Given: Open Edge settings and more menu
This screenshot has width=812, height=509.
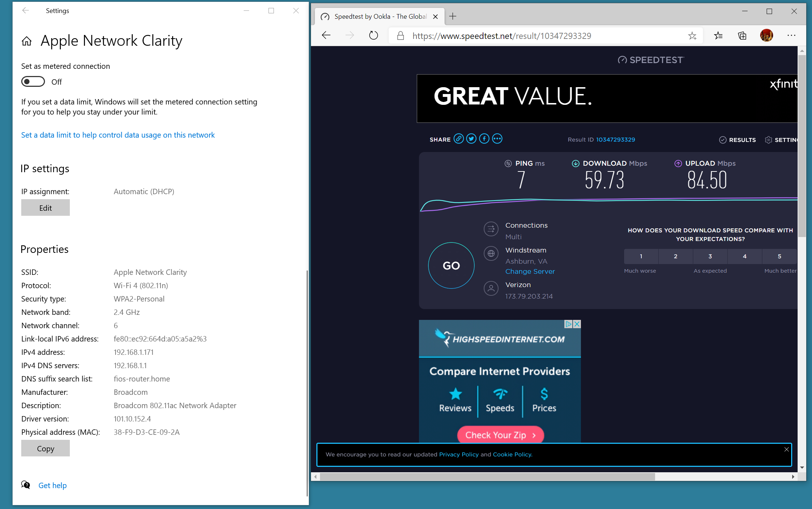Looking at the screenshot, I should point(791,36).
